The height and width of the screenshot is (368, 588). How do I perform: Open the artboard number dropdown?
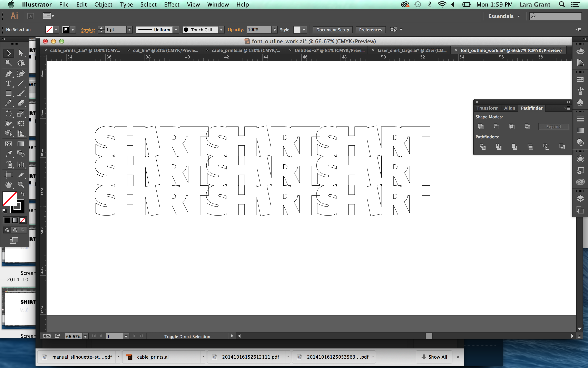click(126, 336)
